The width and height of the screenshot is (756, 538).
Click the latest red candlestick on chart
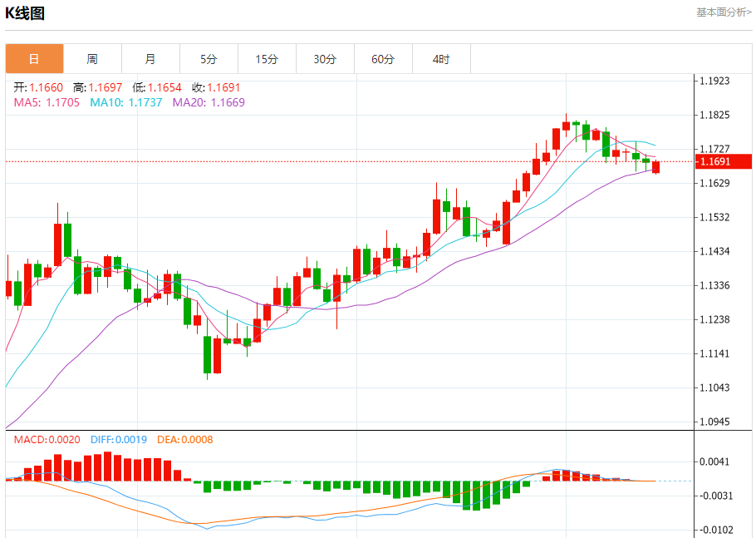click(655, 167)
